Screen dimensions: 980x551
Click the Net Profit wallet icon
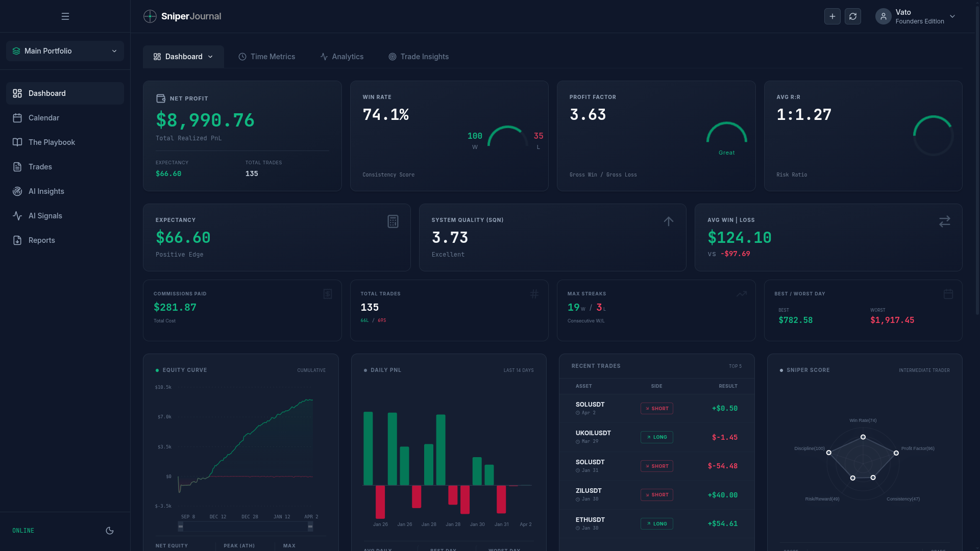(161, 98)
